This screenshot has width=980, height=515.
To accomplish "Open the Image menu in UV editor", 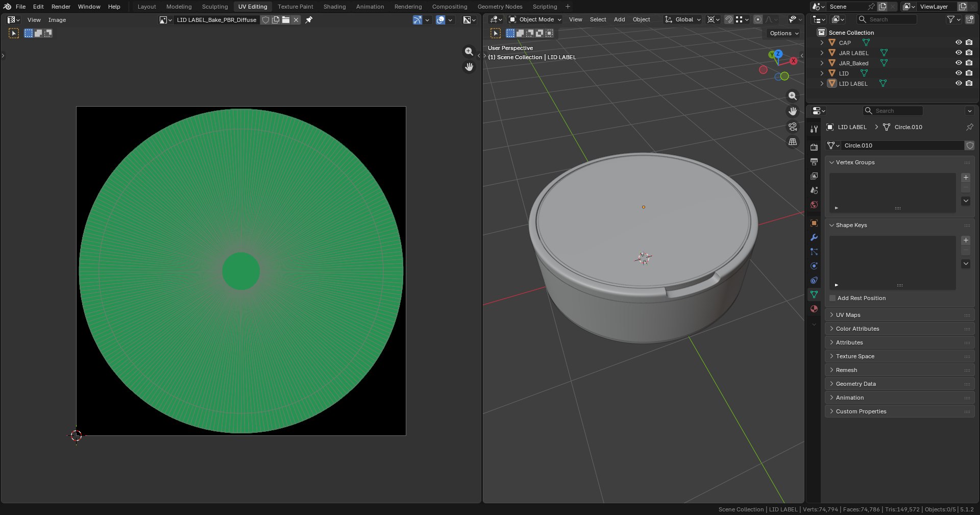I will pyautogui.click(x=57, y=20).
